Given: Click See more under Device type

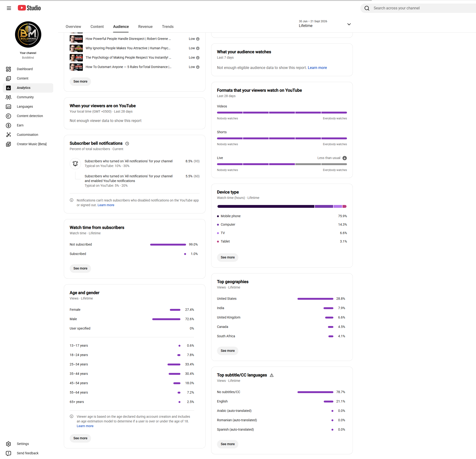Looking at the screenshot, I should [x=228, y=258].
